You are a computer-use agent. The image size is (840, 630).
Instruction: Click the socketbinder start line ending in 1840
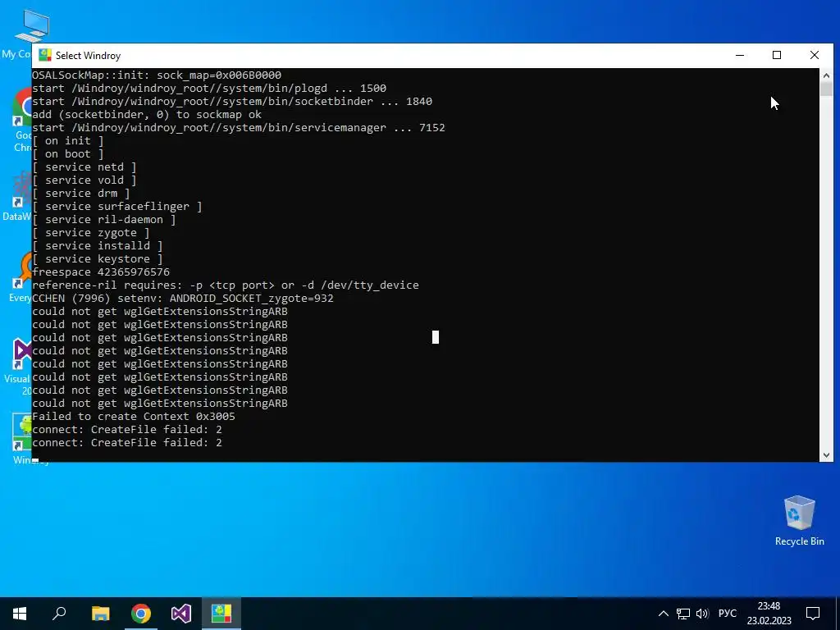click(232, 101)
